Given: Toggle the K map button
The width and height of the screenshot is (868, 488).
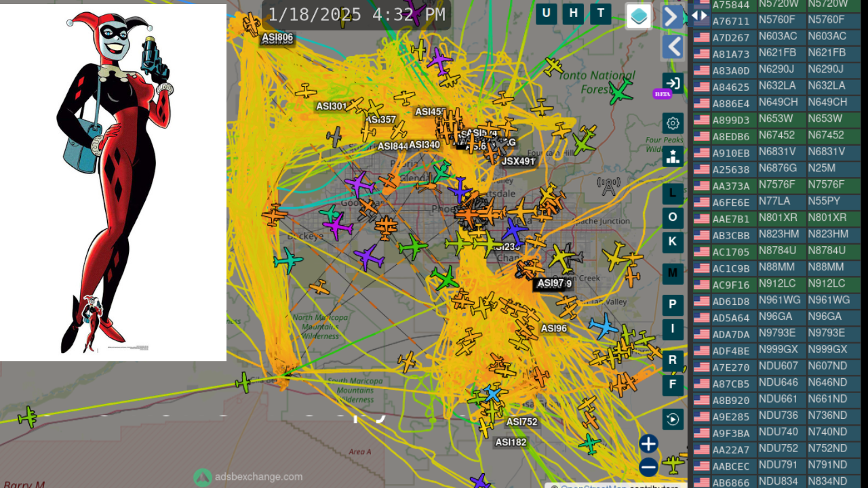Looking at the screenshot, I should pos(673,242).
